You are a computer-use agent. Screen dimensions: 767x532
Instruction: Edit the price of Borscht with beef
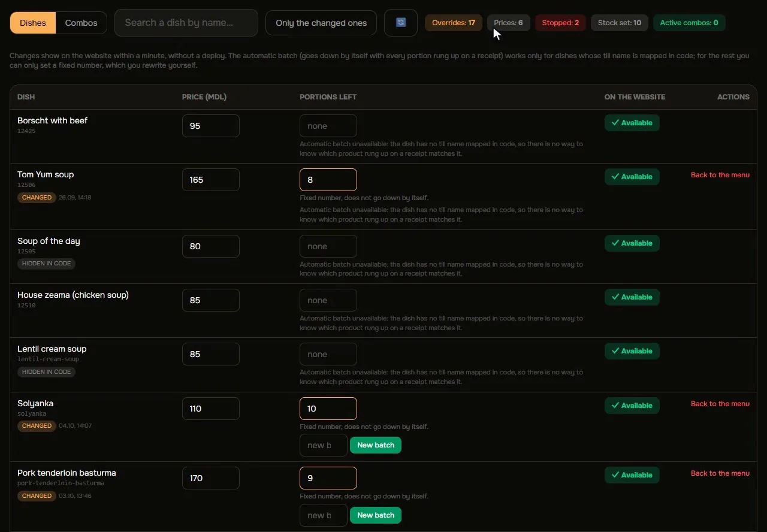point(211,126)
